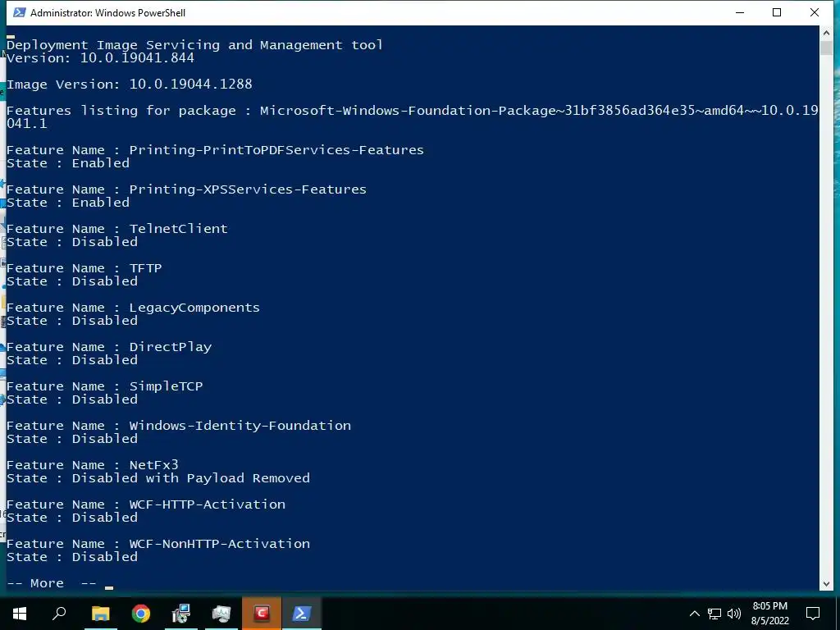Close the PowerShell window
The height and width of the screenshot is (630, 840).
click(x=815, y=12)
